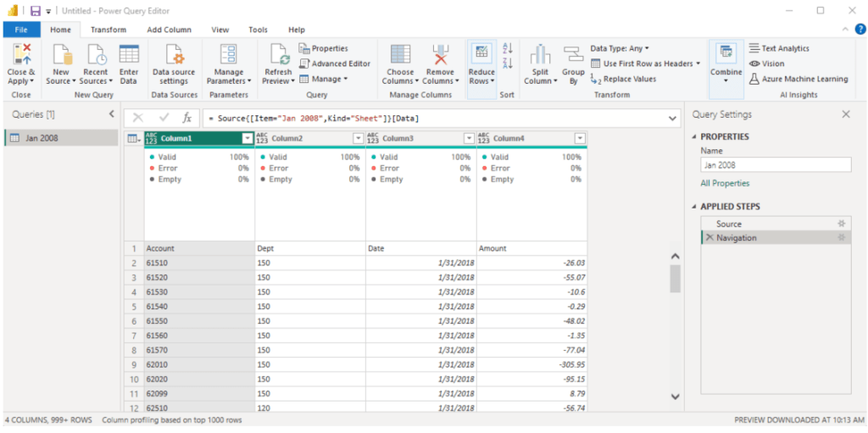Screen dimensions: 868x433
Task: Expand the Data Type: Any dropdown
Action: [x=620, y=48]
